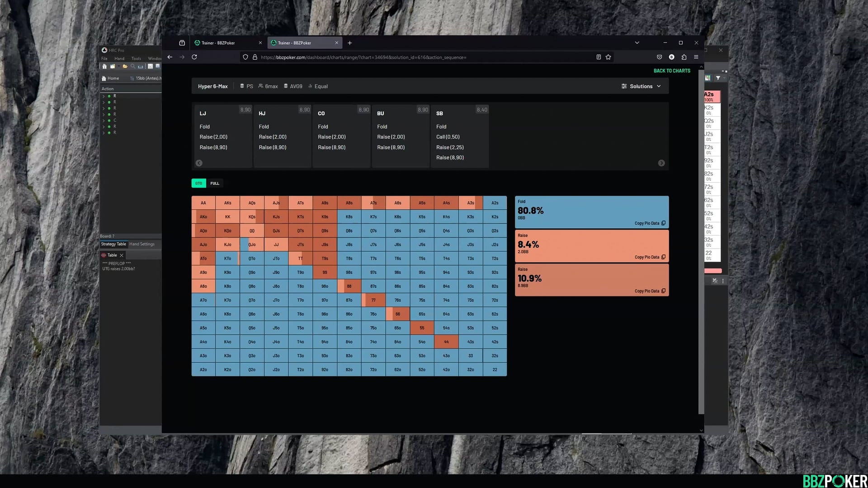Open the browser extensions puzzle icon

[684, 57]
